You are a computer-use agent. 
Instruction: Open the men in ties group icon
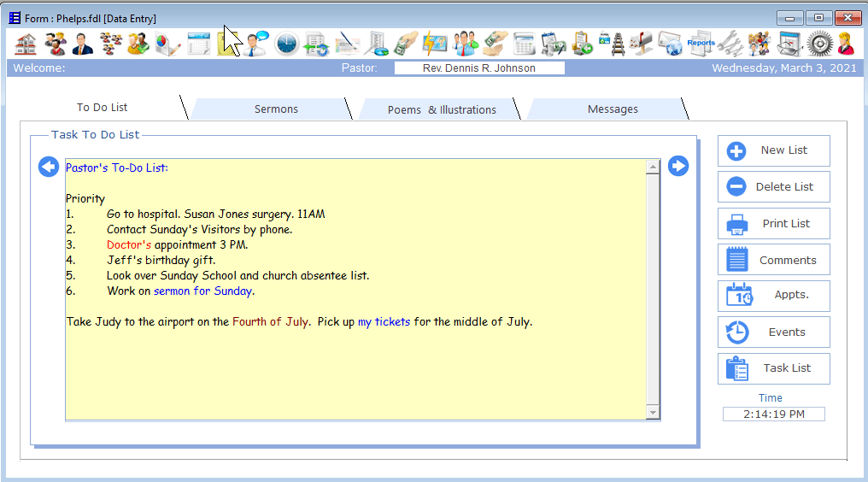(x=465, y=44)
